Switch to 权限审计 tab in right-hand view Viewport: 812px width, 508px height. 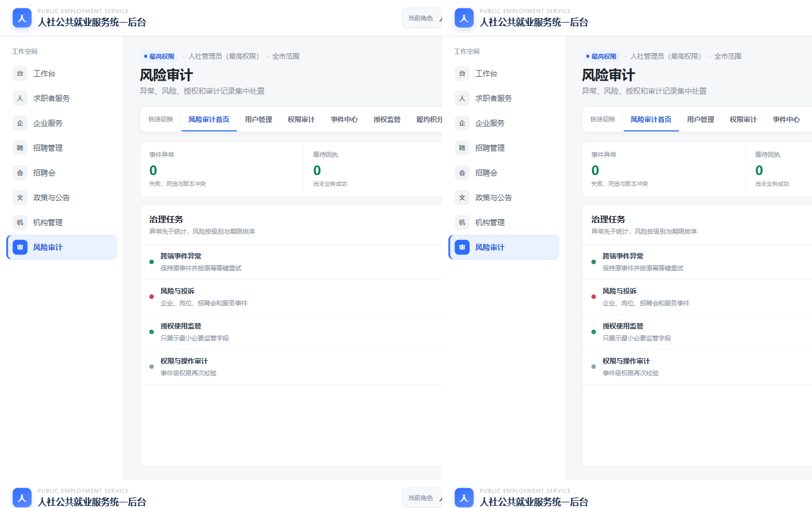[743, 120]
